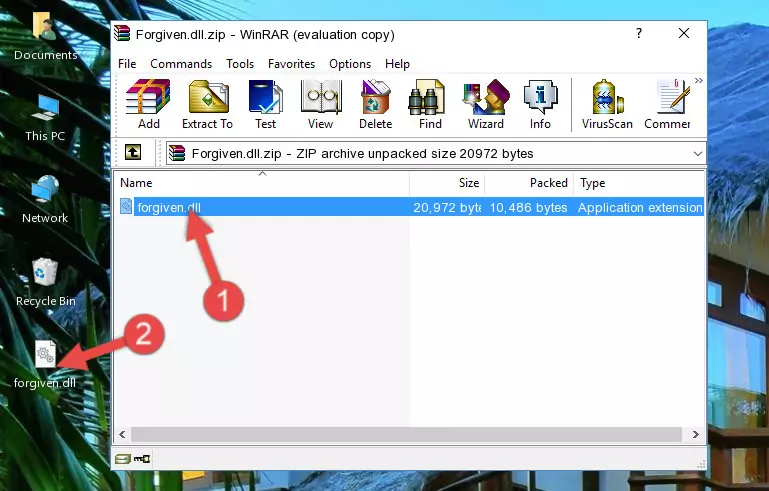Sort by the Packed column header
This screenshot has width=769, height=491.
(529, 183)
